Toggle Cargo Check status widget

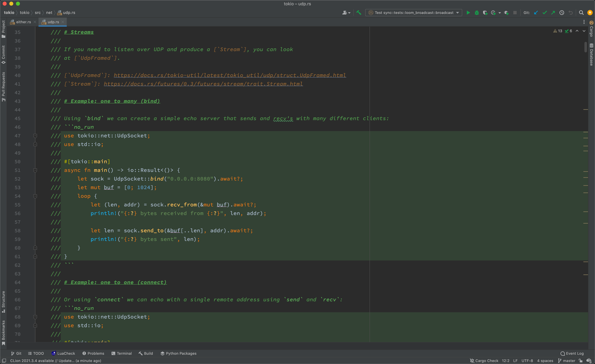point(484,360)
